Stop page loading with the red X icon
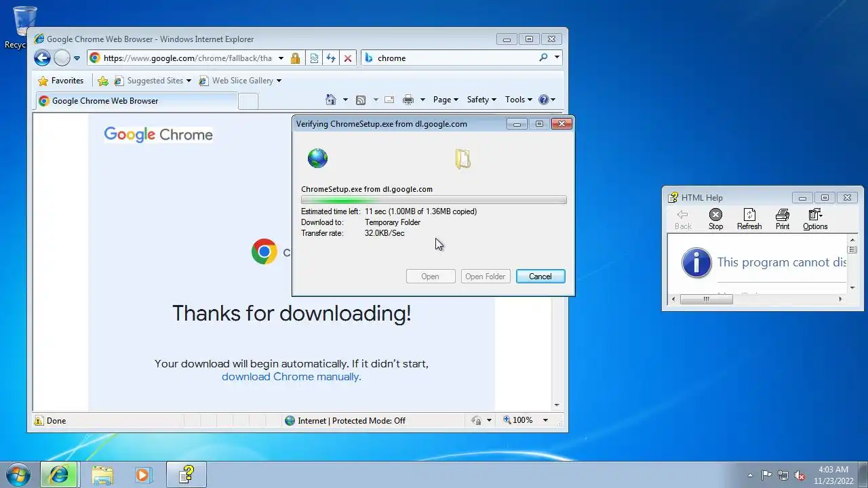868x488 pixels. coord(348,58)
